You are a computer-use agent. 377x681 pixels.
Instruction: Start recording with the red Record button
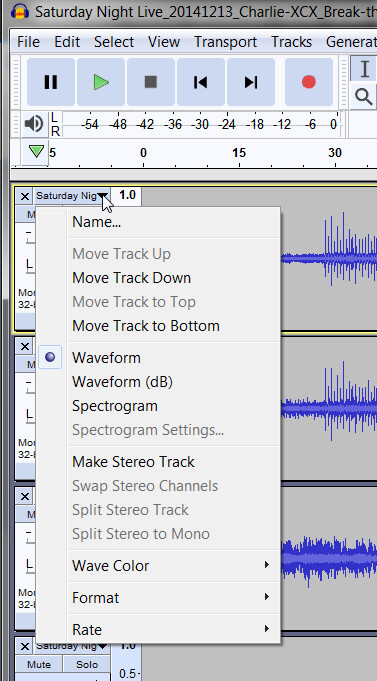309,82
